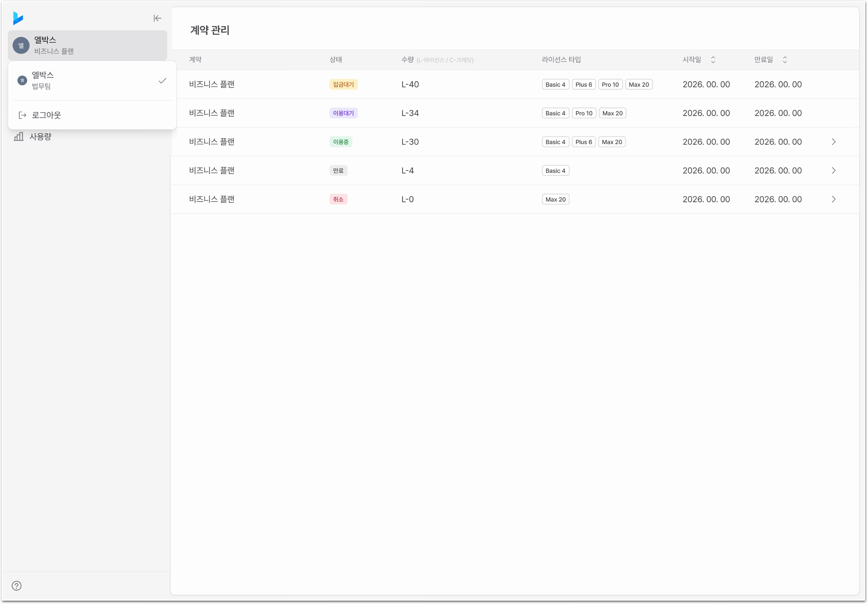Click the logout arrow icon

22,115
